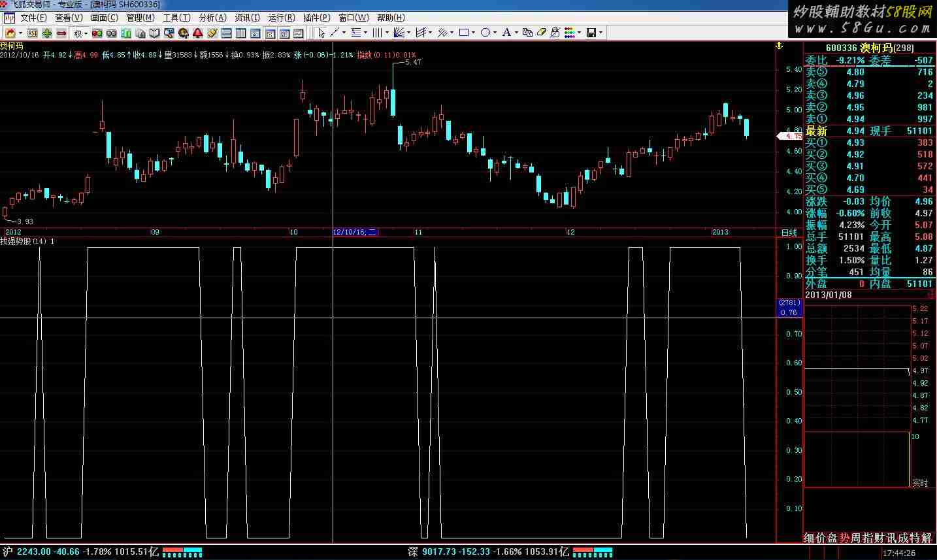
Task: Click the red-green lights toolbar icon
Action: point(97,33)
